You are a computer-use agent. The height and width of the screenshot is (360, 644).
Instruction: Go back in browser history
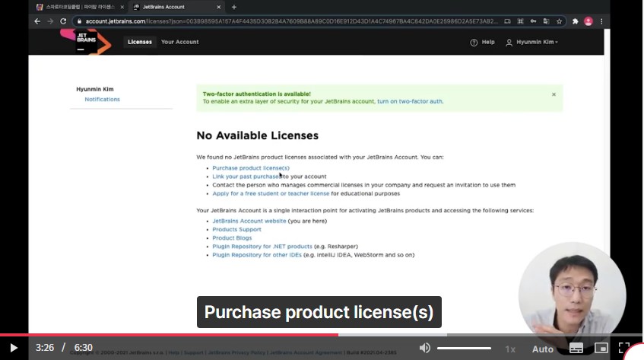click(x=37, y=21)
